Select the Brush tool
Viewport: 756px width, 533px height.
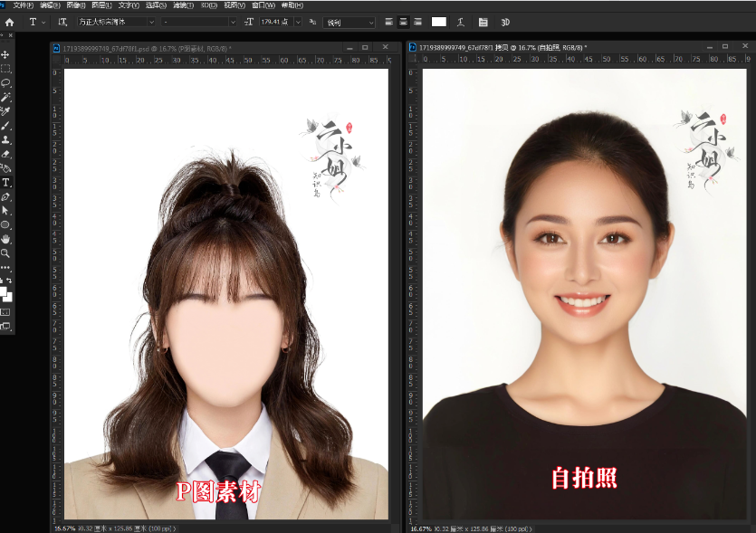pos(5,126)
